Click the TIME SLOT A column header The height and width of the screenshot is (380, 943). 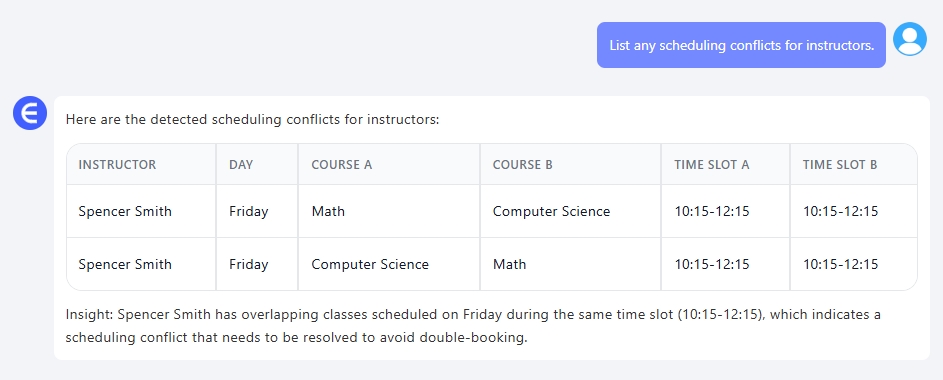[x=712, y=165]
